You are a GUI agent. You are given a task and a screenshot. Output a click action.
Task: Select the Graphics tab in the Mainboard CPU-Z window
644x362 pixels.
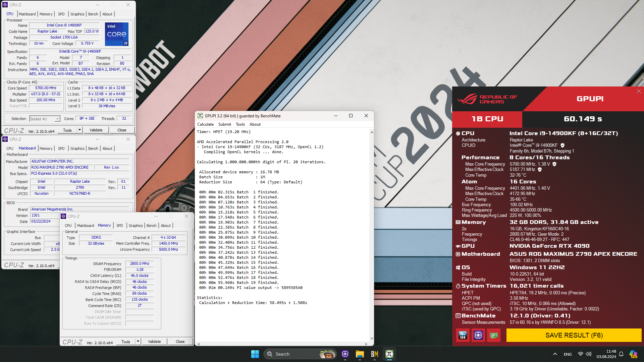[x=77, y=148]
